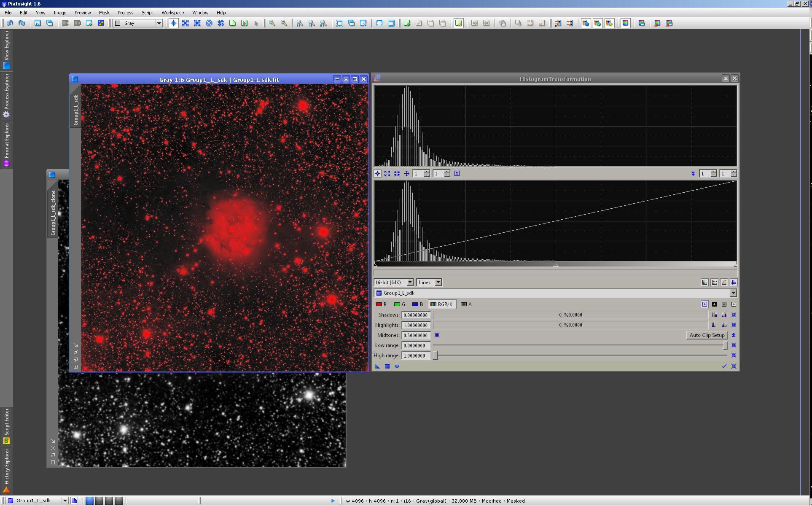Click the Zoom 1:1 magnifier icon
This screenshot has width=812, height=506.
[300, 23]
